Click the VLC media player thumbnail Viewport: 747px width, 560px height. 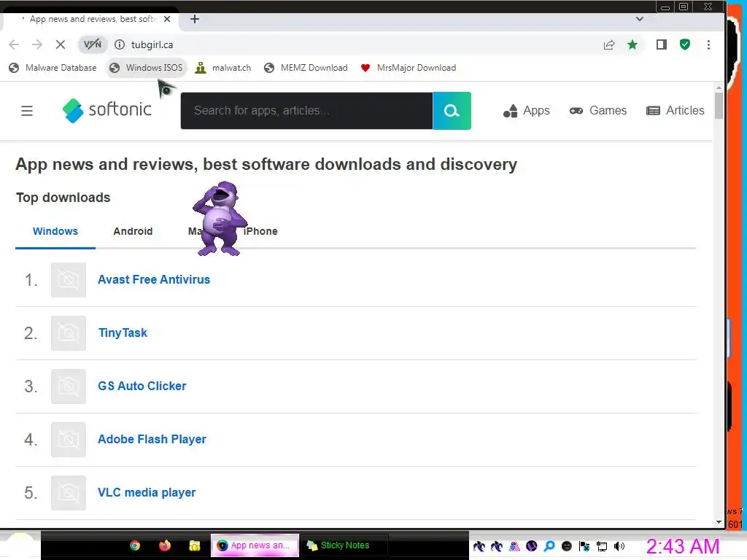(69, 493)
